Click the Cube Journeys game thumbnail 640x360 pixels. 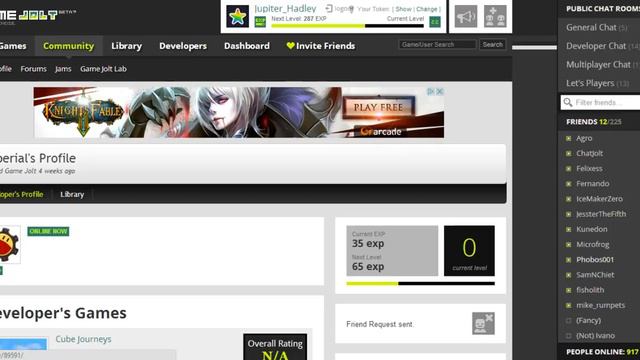[23, 344]
